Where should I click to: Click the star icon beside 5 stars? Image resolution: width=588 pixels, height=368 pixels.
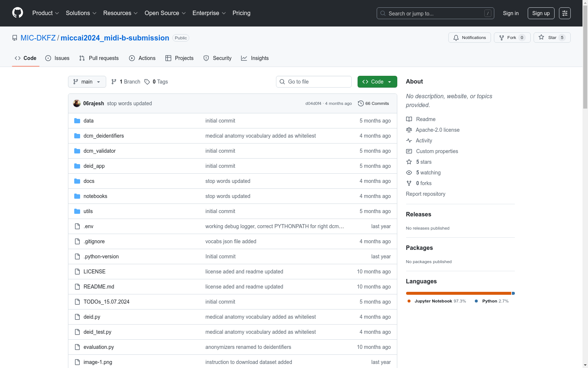tap(409, 162)
